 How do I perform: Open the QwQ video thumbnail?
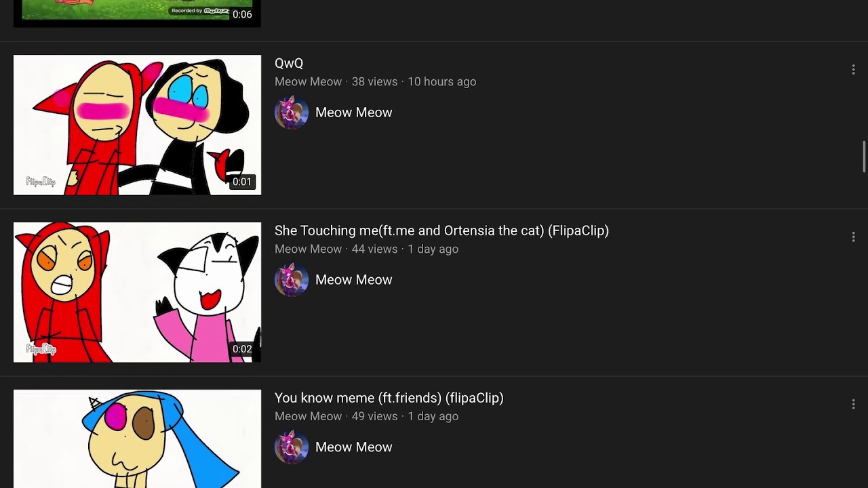pos(137,125)
